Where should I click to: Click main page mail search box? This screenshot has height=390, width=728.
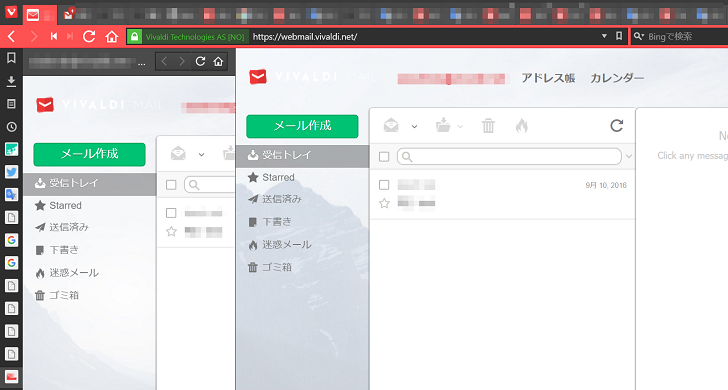[x=509, y=156]
